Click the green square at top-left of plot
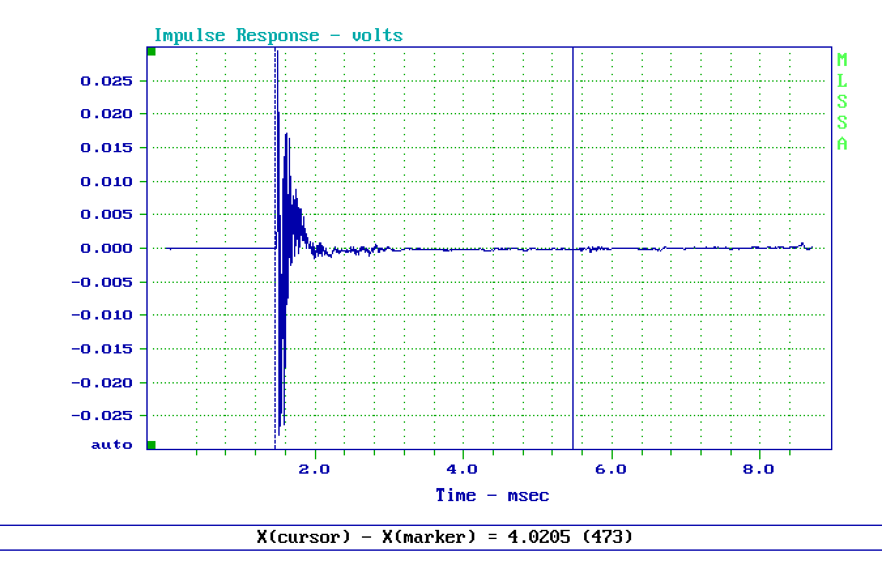 tap(151, 52)
